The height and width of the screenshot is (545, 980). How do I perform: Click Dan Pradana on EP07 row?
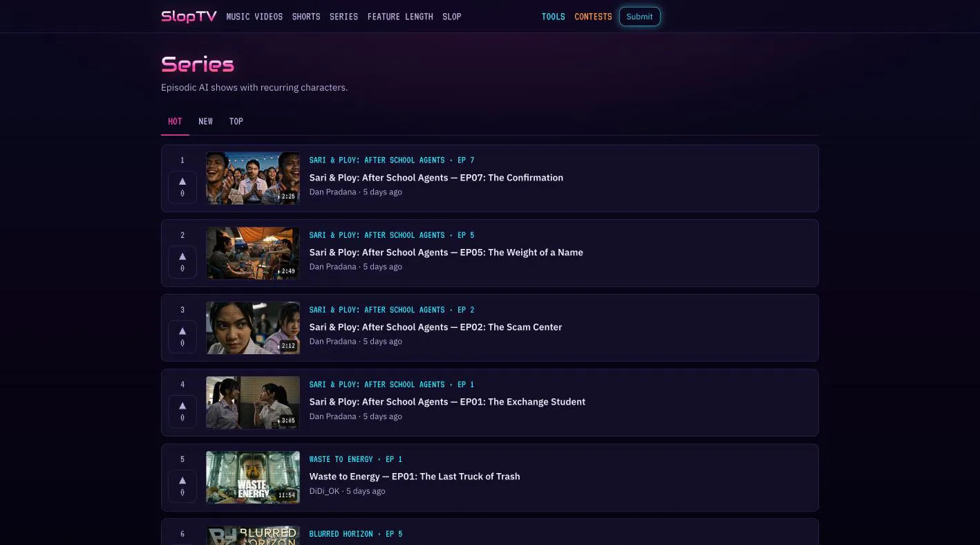tap(332, 192)
